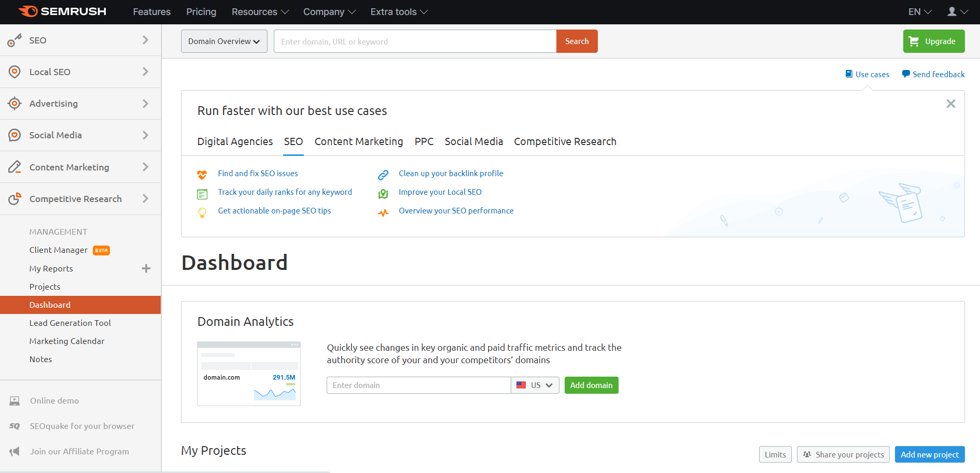The image size is (980, 473).
Task: Click the orange Search button
Action: pos(577,41)
